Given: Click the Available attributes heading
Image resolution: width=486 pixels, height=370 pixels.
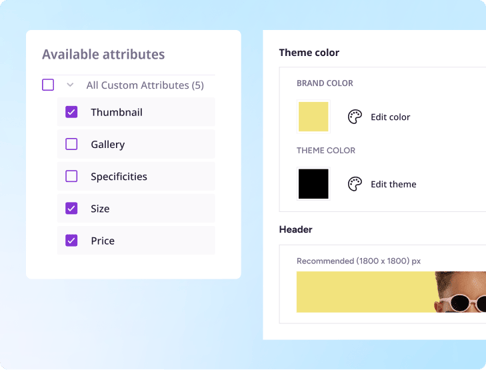Looking at the screenshot, I should point(103,54).
